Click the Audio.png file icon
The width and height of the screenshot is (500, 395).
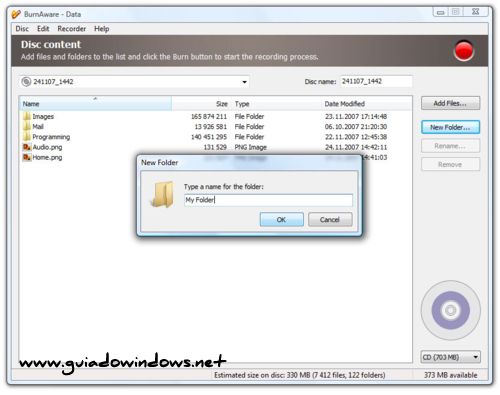(x=27, y=147)
